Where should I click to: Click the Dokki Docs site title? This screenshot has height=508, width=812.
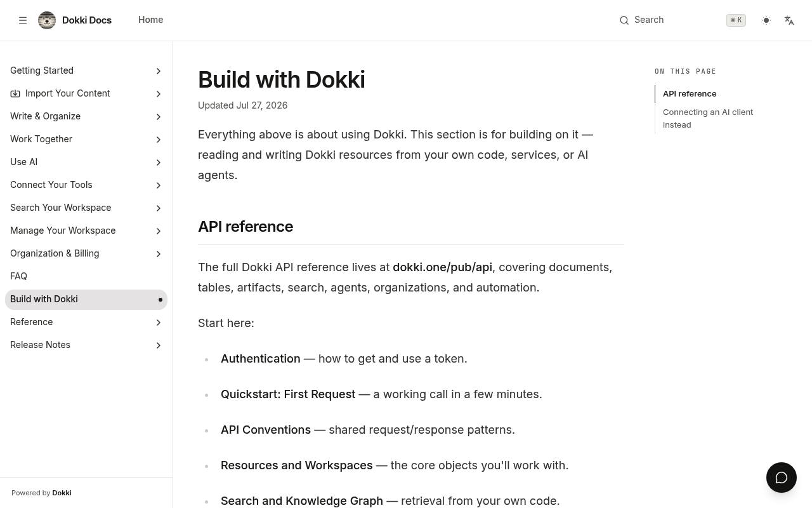pyautogui.click(x=87, y=20)
